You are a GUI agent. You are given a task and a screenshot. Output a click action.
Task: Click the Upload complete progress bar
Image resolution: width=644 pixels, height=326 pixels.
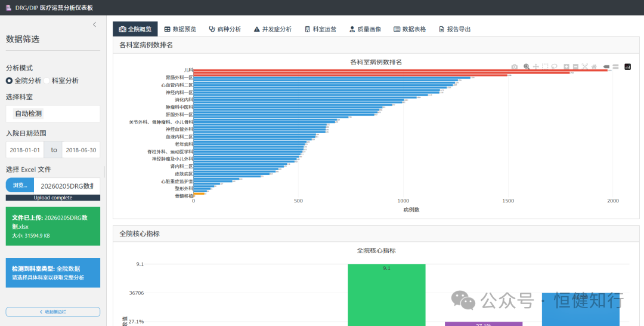click(53, 198)
